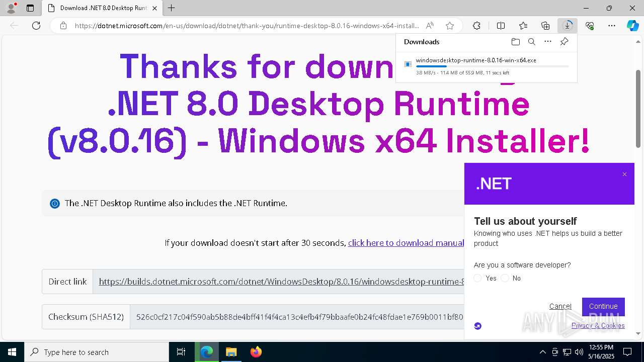The width and height of the screenshot is (644, 362).
Task: Open a new browser tab
Action: 172,8
